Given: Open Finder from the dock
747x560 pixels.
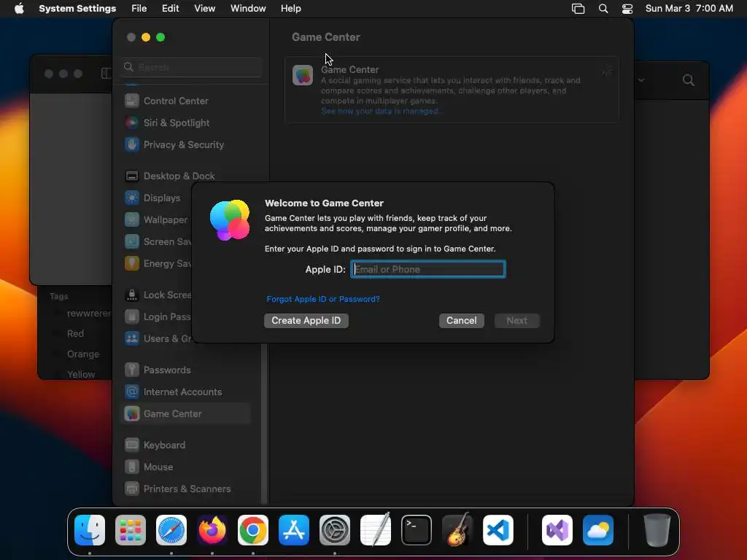Looking at the screenshot, I should [90, 530].
